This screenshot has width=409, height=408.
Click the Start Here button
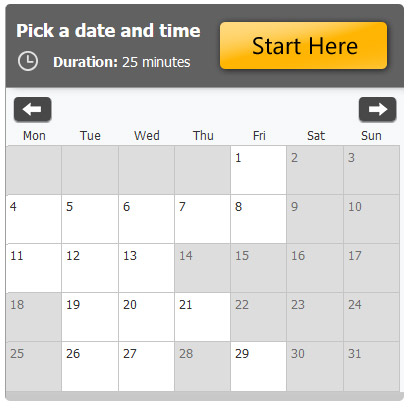tap(303, 46)
